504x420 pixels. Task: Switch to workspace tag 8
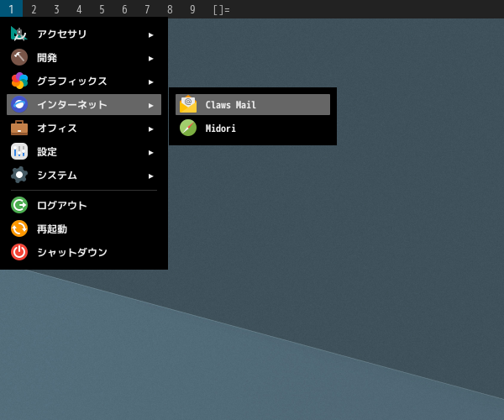click(x=170, y=9)
